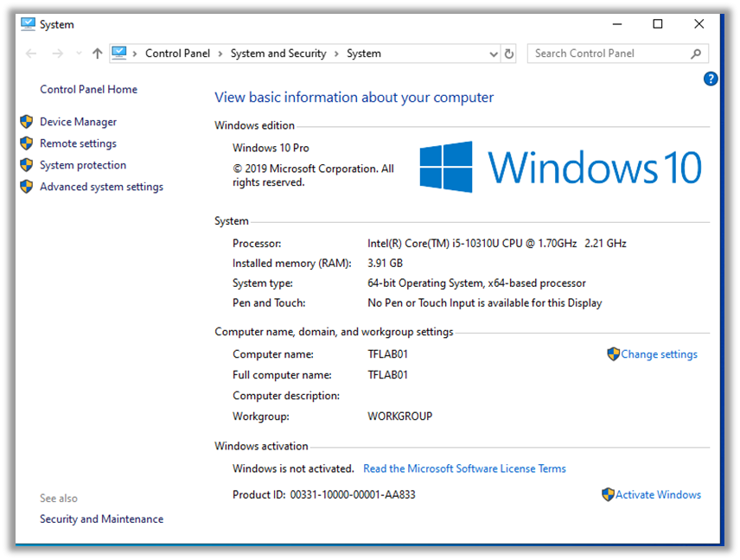Click the computer icon in address bar
This screenshot has height=560, width=740.
(119, 53)
